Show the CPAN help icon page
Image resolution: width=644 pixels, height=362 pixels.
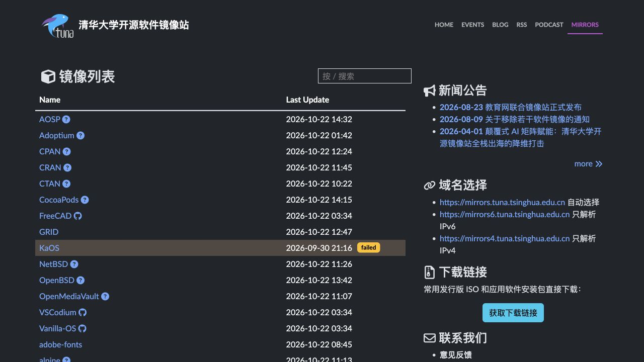coord(66,151)
